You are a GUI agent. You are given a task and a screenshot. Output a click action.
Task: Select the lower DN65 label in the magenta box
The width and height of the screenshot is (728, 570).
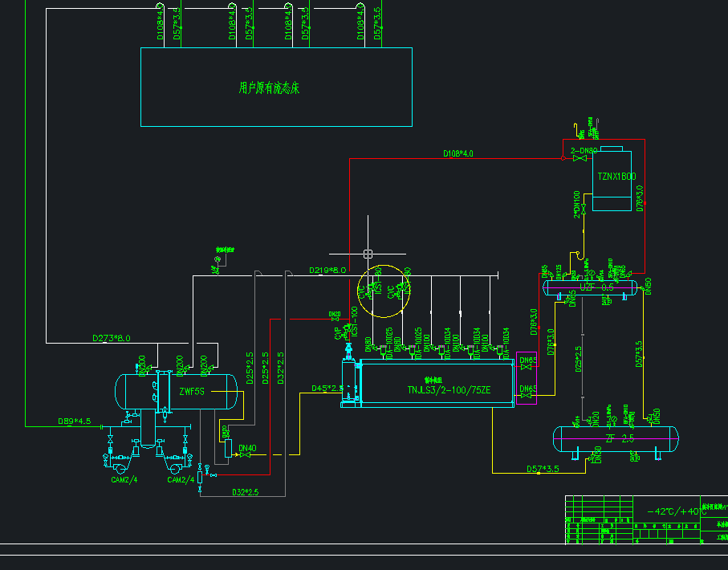[x=528, y=389]
